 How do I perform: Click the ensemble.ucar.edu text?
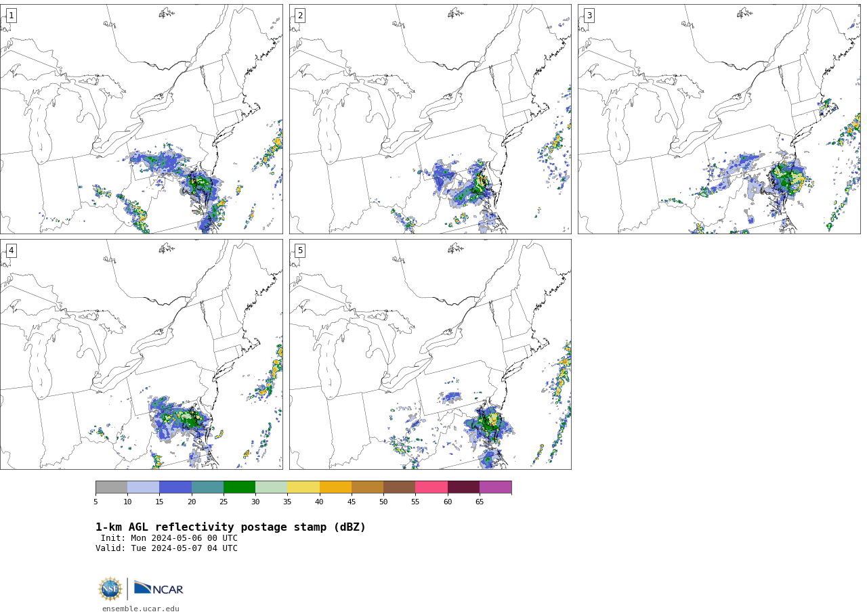(x=141, y=609)
